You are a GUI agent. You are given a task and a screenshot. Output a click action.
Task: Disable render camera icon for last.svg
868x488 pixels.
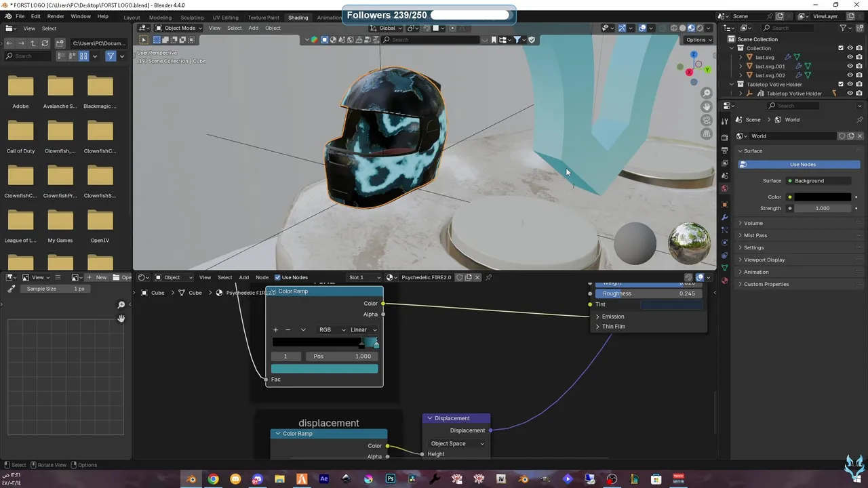click(x=859, y=58)
